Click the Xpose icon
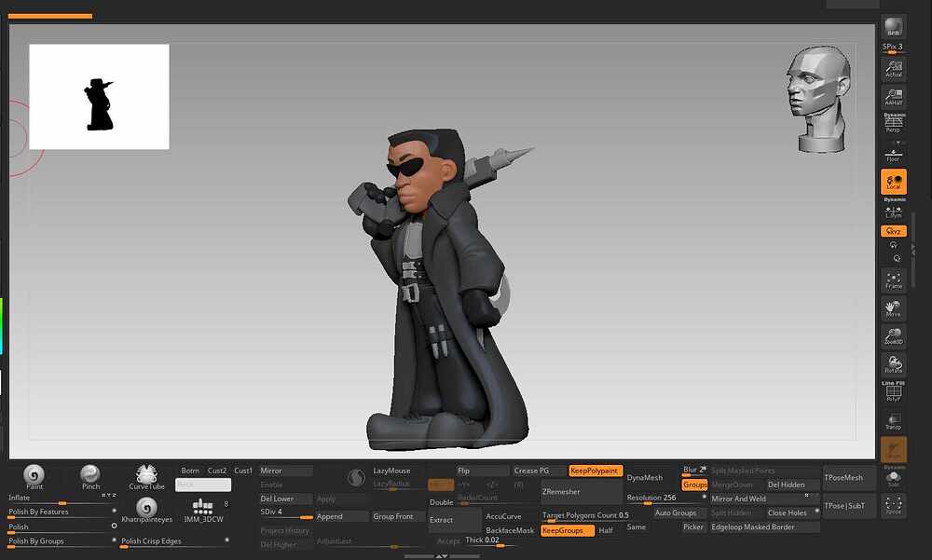The width and height of the screenshot is (932, 560). (894, 505)
